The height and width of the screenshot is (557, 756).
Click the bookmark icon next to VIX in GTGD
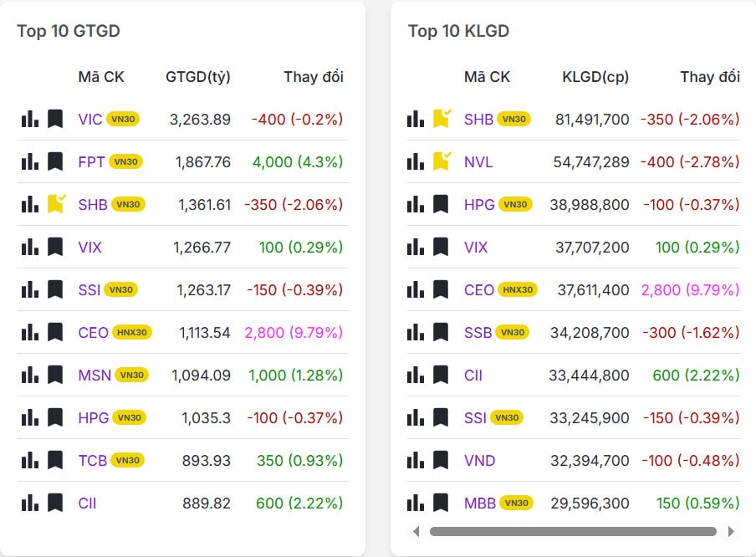pyautogui.click(x=55, y=247)
